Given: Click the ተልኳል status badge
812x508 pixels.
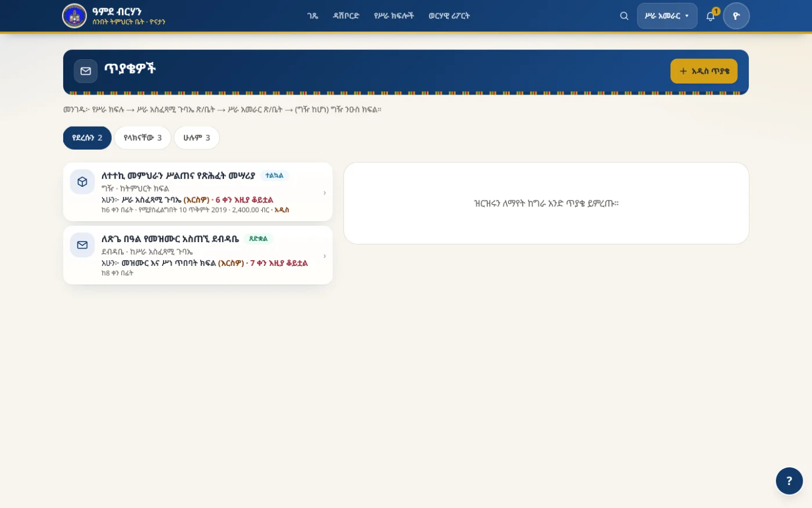Looking at the screenshot, I should pyautogui.click(x=274, y=175).
